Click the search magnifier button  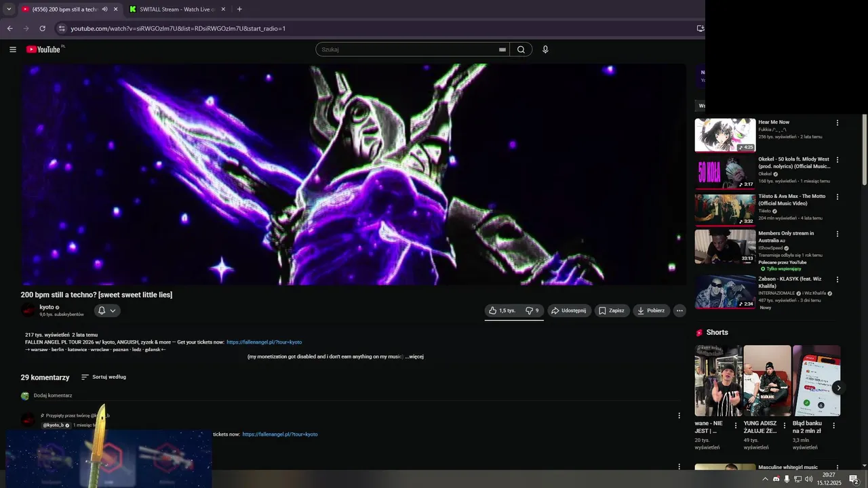521,49
